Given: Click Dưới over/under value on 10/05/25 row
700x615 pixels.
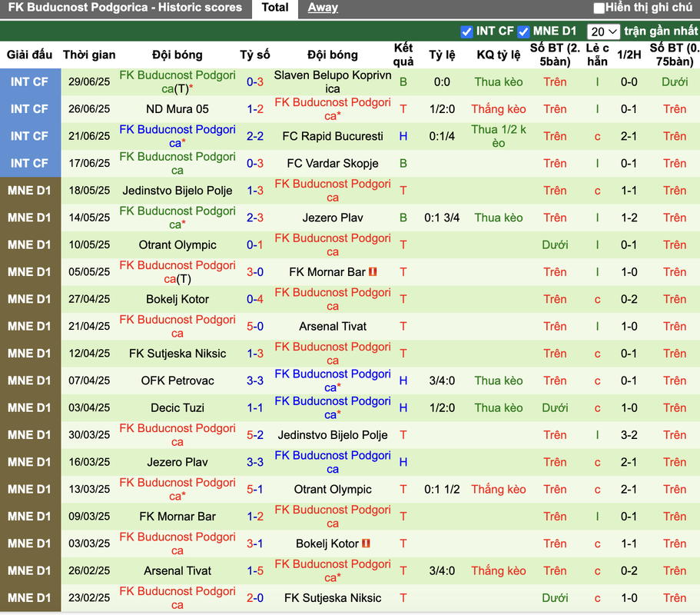Looking at the screenshot, I should coord(555,244).
